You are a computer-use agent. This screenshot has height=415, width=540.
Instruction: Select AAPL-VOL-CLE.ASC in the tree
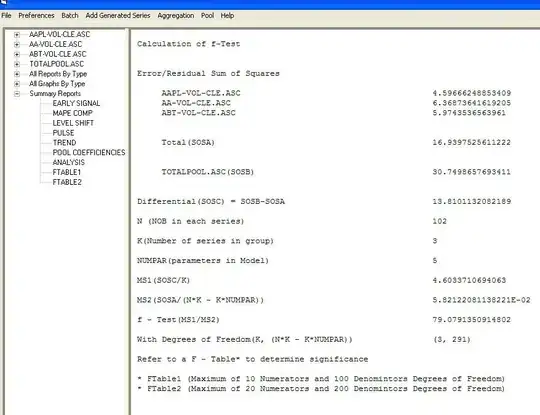(60, 34)
